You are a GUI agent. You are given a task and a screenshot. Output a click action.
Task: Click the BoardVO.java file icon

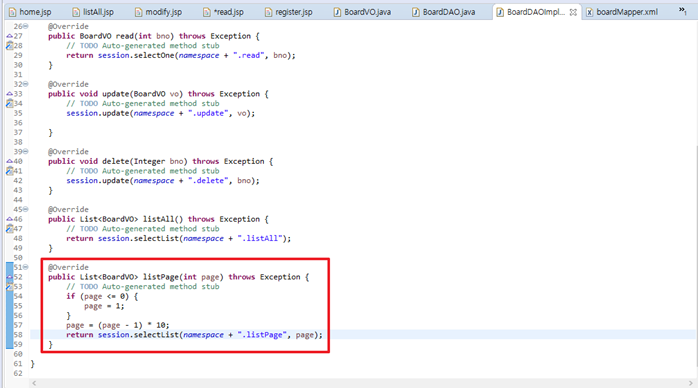pos(337,12)
